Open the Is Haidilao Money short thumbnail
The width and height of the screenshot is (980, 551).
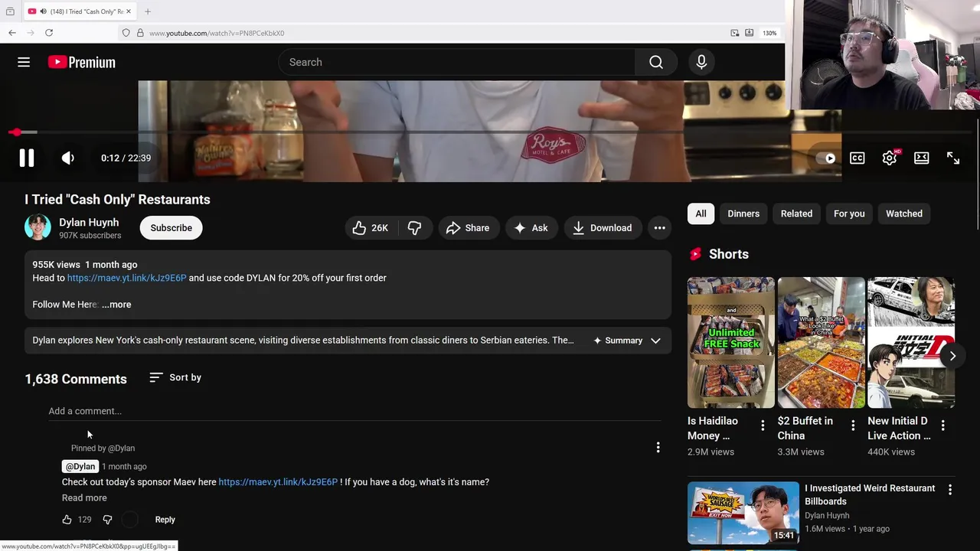click(731, 342)
